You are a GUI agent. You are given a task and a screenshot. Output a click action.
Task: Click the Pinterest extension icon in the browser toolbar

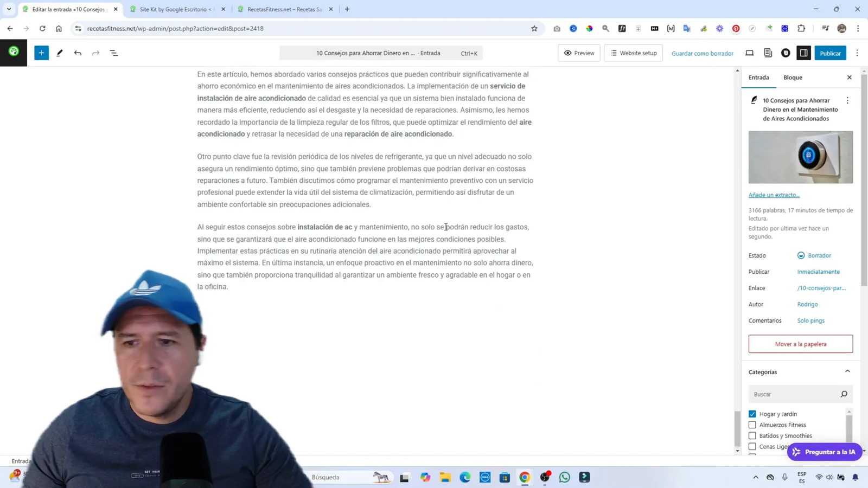click(x=736, y=28)
